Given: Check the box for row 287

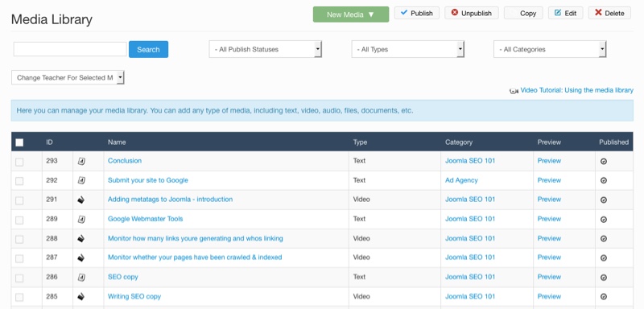Looking at the screenshot, I should pyautogui.click(x=19, y=258).
